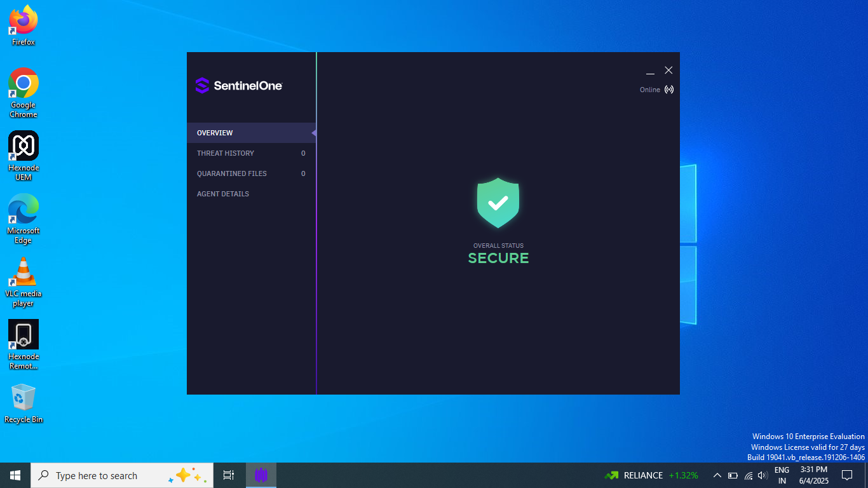This screenshot has height=488, width=868.
Task: Close the SentinelOne window
Action: tap(668, 71)
